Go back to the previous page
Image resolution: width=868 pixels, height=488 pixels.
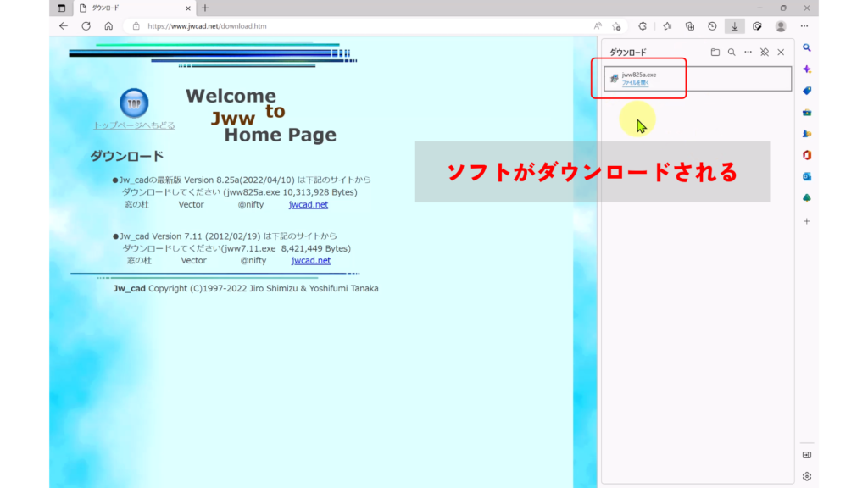coord(63,26)
